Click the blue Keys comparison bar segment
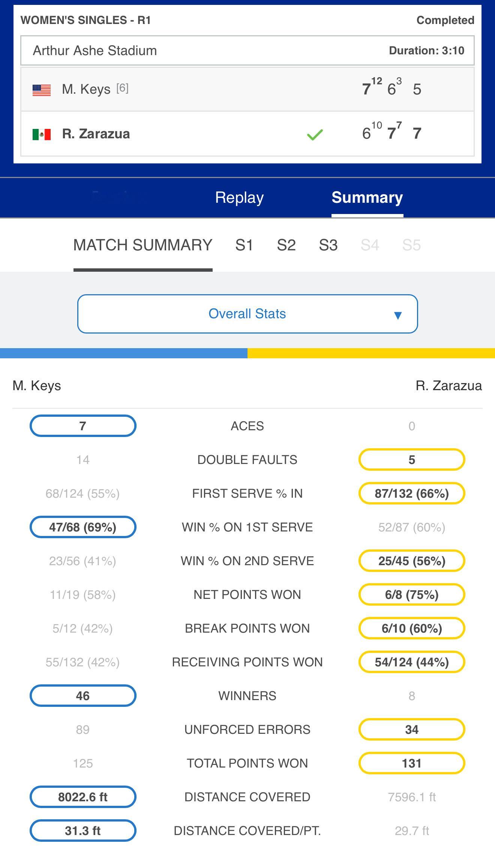 point(124,353)
